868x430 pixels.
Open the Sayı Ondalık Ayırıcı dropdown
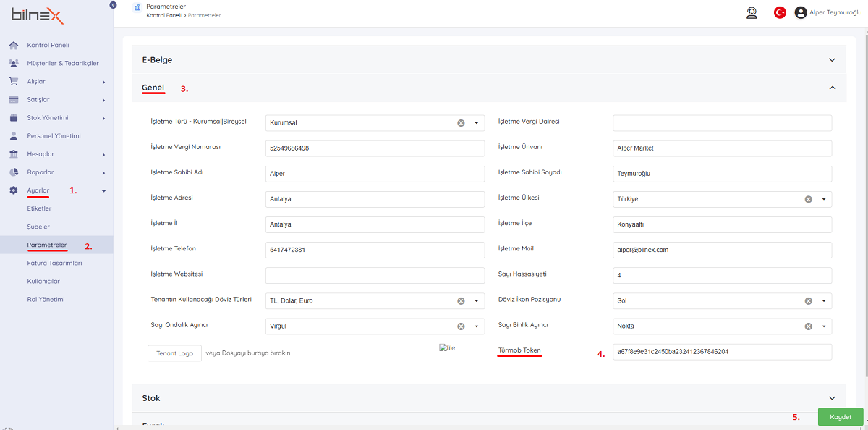coord(477,326)
